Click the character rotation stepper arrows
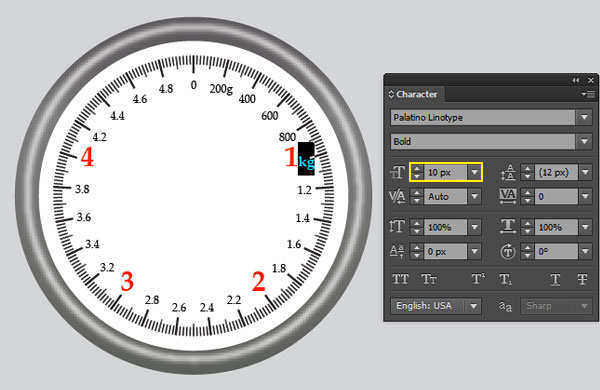The image size is (600, 390). (528, 252)
